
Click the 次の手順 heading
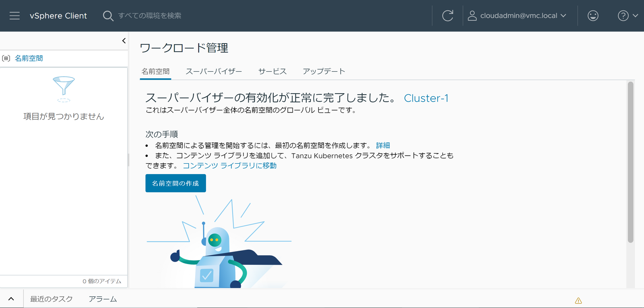pyautogui.click(x=162, y=134)
